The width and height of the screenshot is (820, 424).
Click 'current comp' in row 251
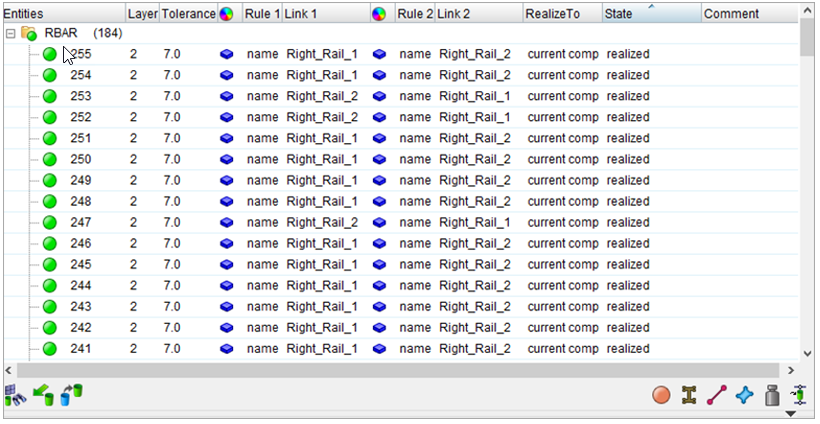pos(563,139)
